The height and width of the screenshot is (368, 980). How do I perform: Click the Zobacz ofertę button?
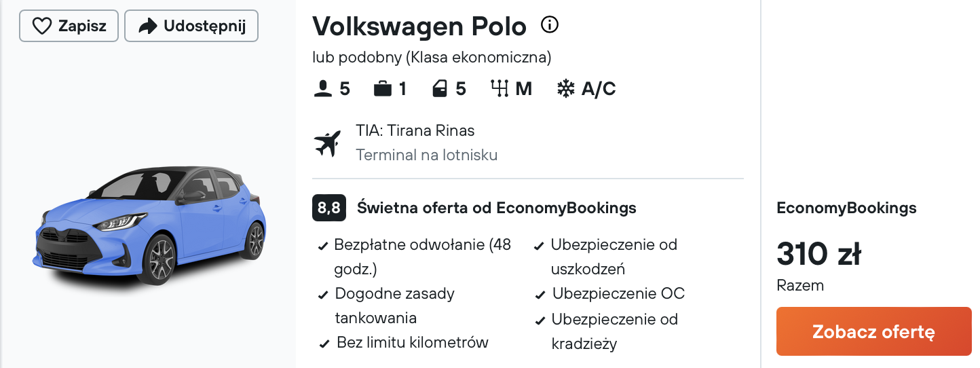pos(874,331)
